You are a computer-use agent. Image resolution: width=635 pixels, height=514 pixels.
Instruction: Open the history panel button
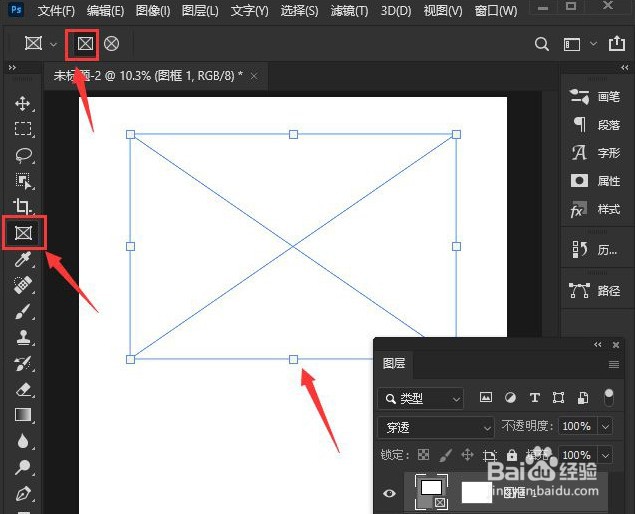point(595,250)
